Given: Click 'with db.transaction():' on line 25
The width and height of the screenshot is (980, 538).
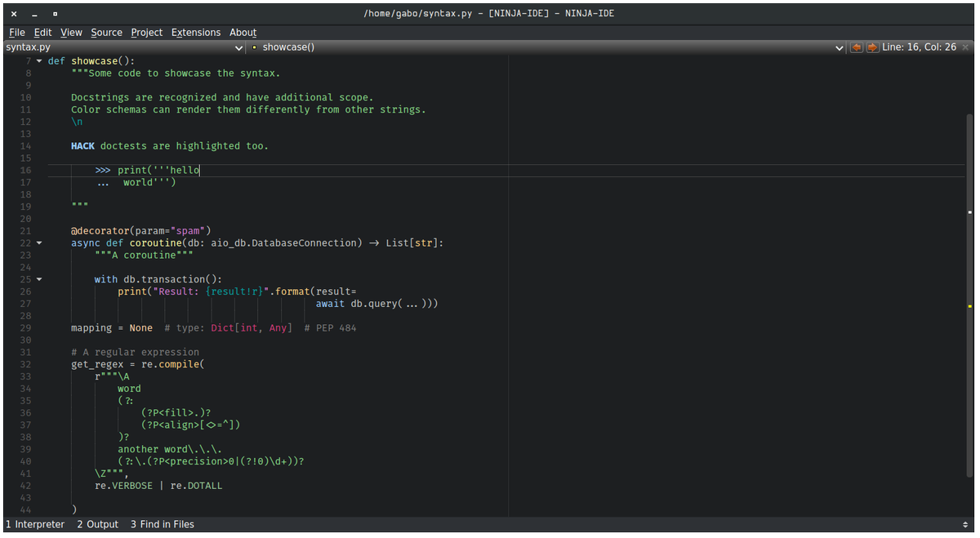Looking at the screenshot, I should 158,279.
